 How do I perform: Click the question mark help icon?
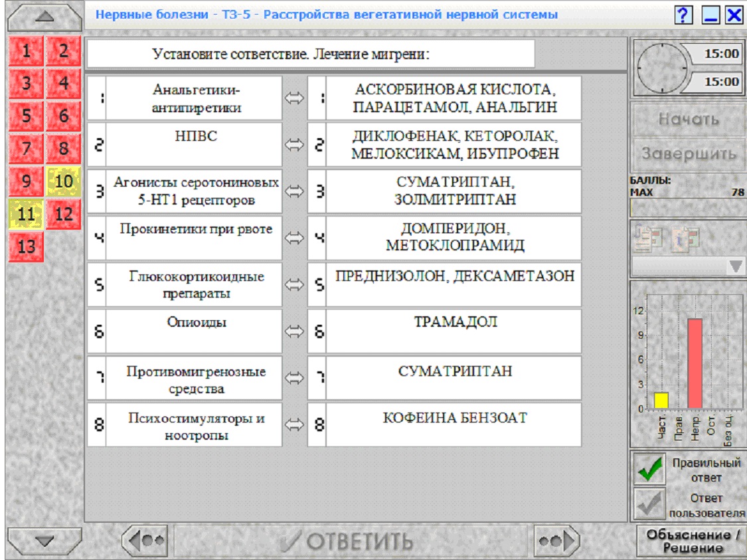pos(683,15)
